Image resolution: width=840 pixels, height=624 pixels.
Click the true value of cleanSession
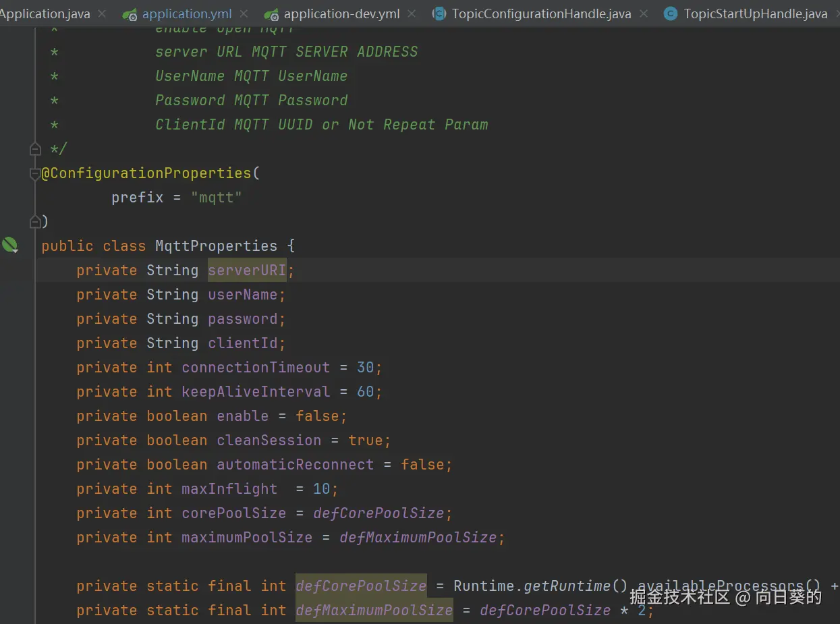[x=366, y=441]
